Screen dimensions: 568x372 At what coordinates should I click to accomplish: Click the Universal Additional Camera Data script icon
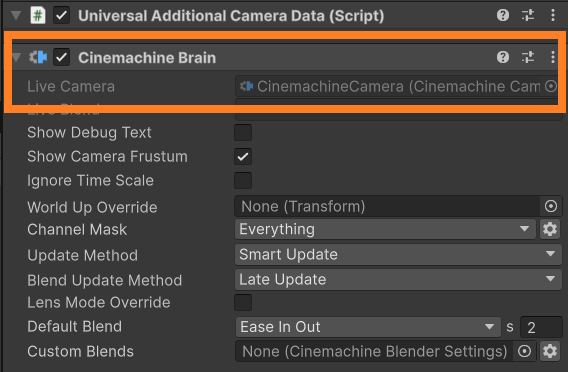pyautogui.click(x=38, y=16)
